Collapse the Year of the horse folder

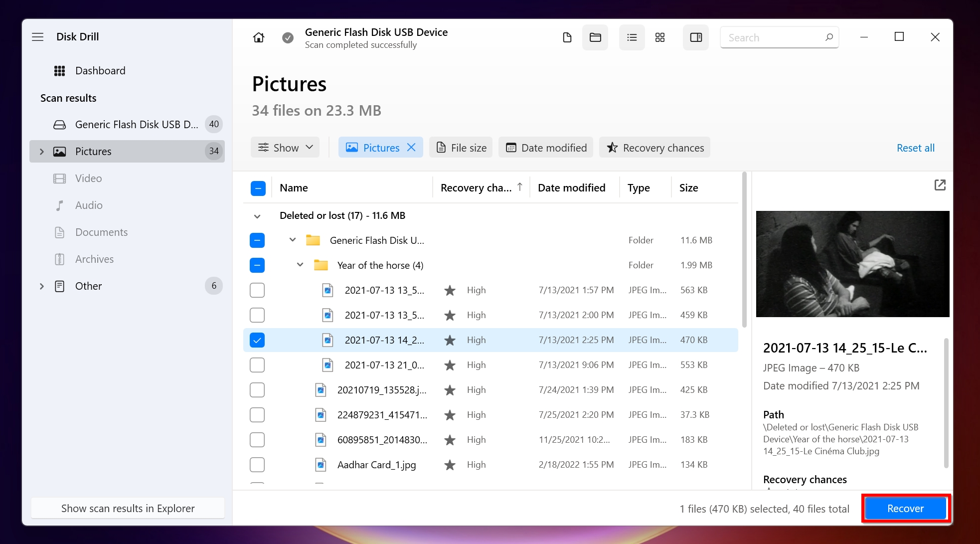point(300,265)
